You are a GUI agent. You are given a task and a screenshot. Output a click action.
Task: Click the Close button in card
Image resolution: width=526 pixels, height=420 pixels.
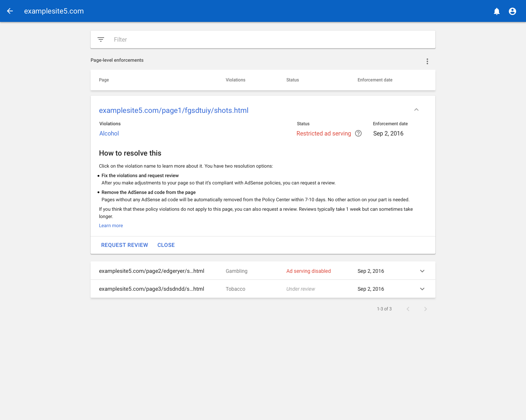pyautogui.click(x=166, y=245)
